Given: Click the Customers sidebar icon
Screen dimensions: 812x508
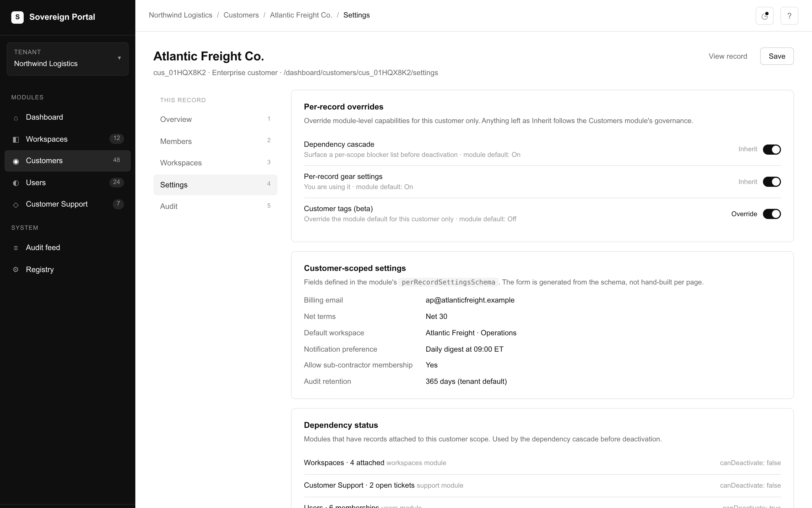Looking at the screenshot, I should coord(16,161).
